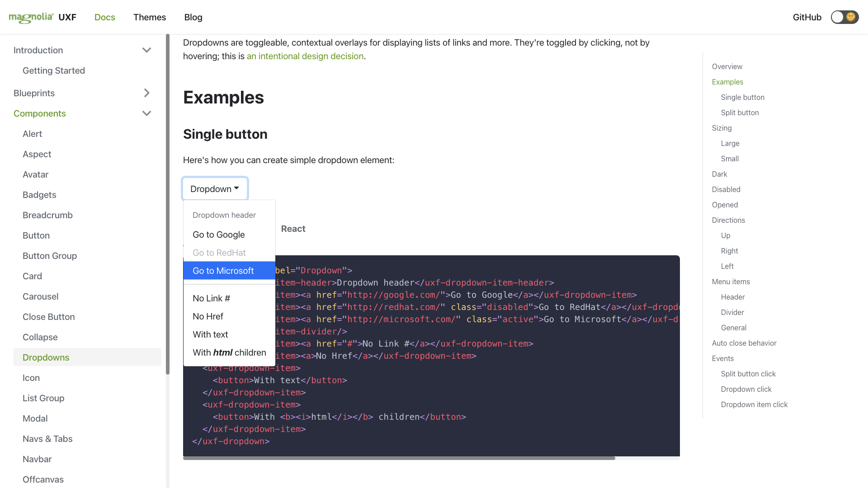
Task: Click the sidebar vertical scrollbar
Action: (x=168, y=203)
